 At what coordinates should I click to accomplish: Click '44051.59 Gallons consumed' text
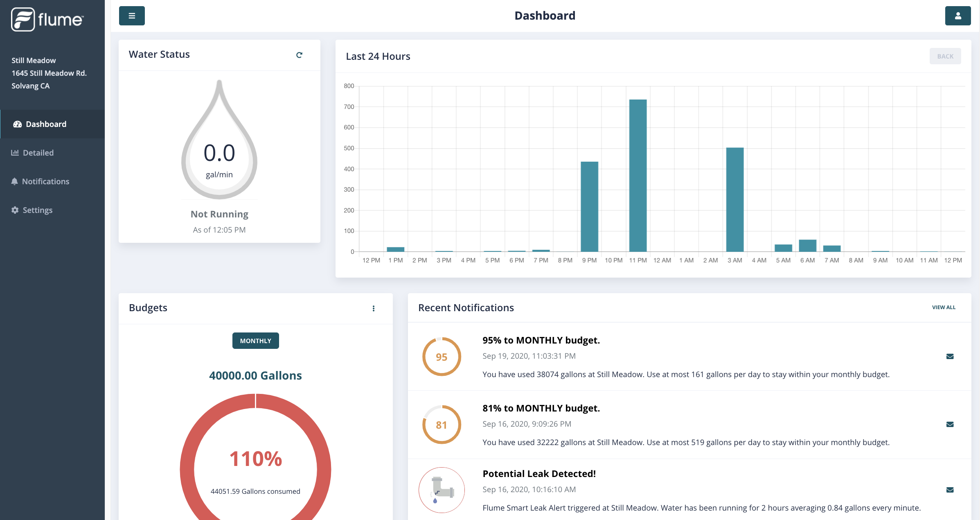[x=255, y=491]
